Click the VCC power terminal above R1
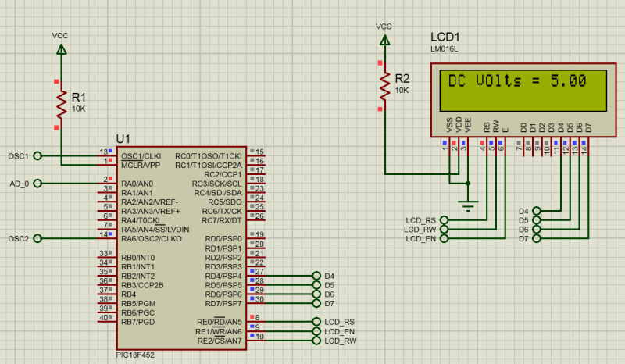 coord(62,49)
